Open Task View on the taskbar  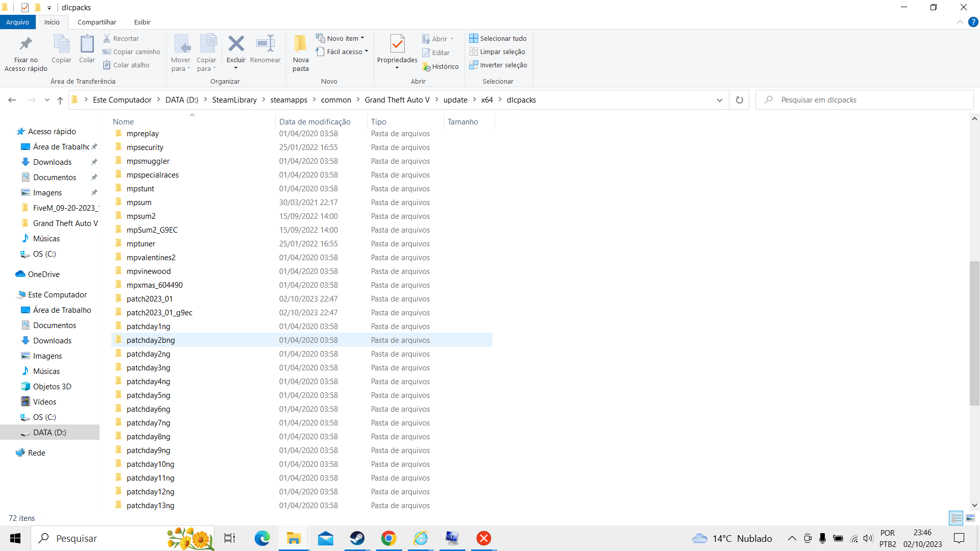pyautogui.click(x=230, y=538)
